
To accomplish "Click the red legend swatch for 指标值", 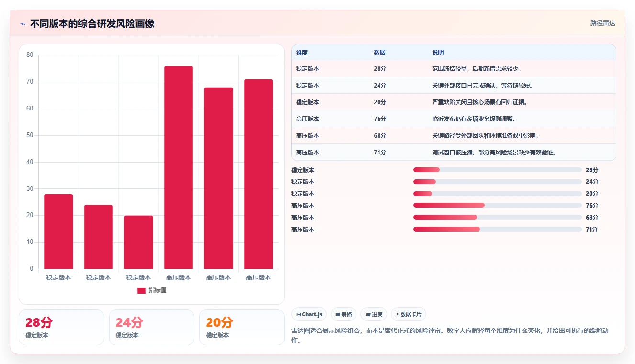I will tap(142, 290).
